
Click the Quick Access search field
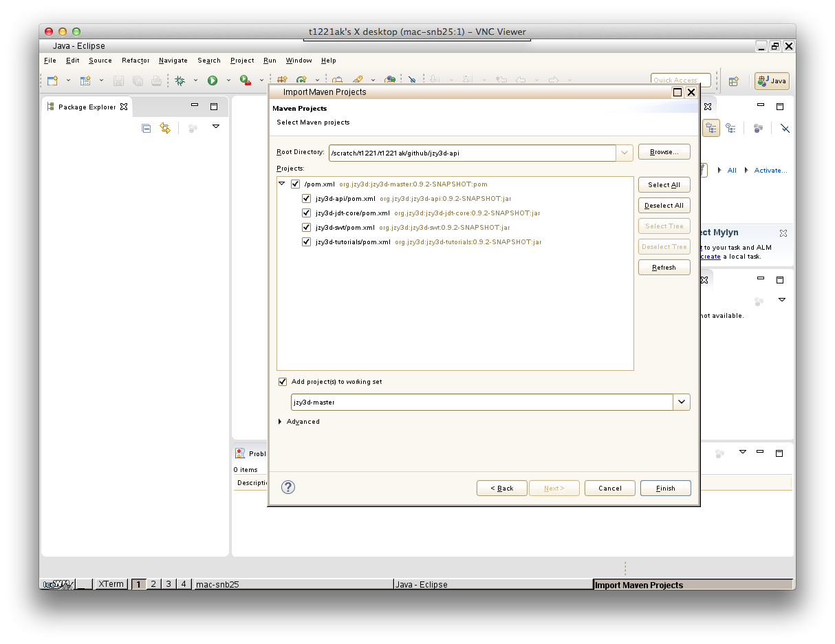pos(680,80)
